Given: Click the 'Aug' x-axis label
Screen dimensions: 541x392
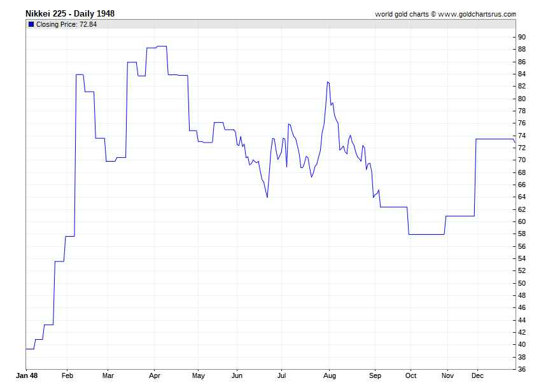Looking at the screenshot, I should 330,375.
